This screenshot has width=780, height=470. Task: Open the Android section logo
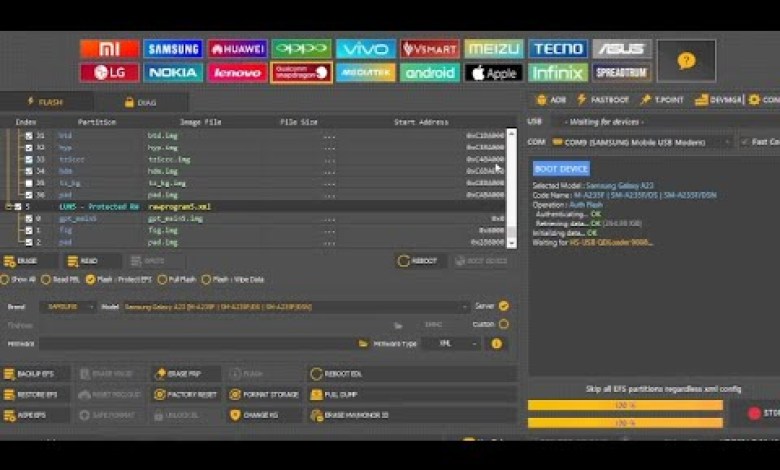[x=430, y=73]
